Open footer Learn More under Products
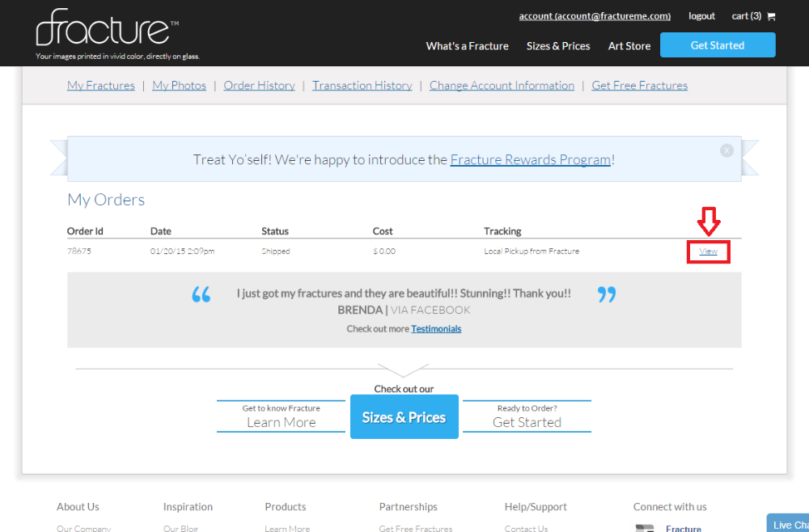809x532 pixels. pos(287,529)
